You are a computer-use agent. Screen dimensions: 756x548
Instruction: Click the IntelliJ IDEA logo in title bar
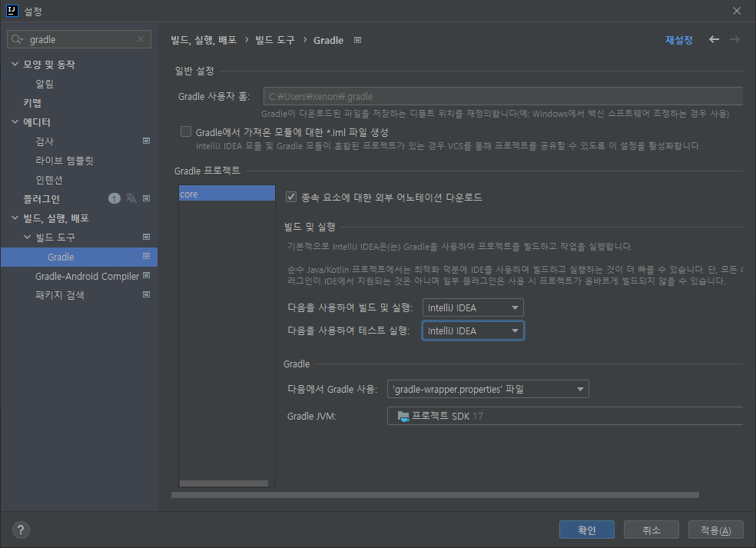(12, 11)
